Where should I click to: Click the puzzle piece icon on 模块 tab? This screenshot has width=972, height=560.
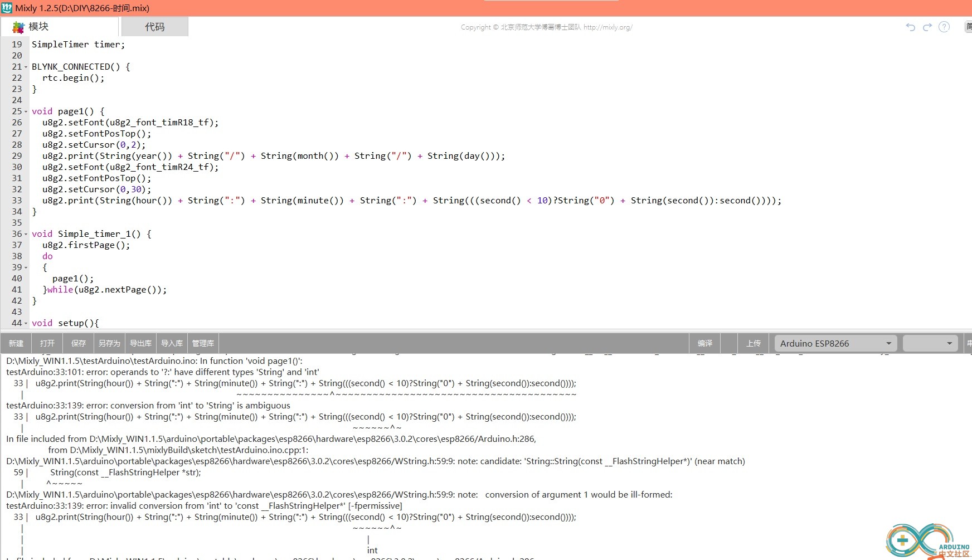click(x=18, y=27)
